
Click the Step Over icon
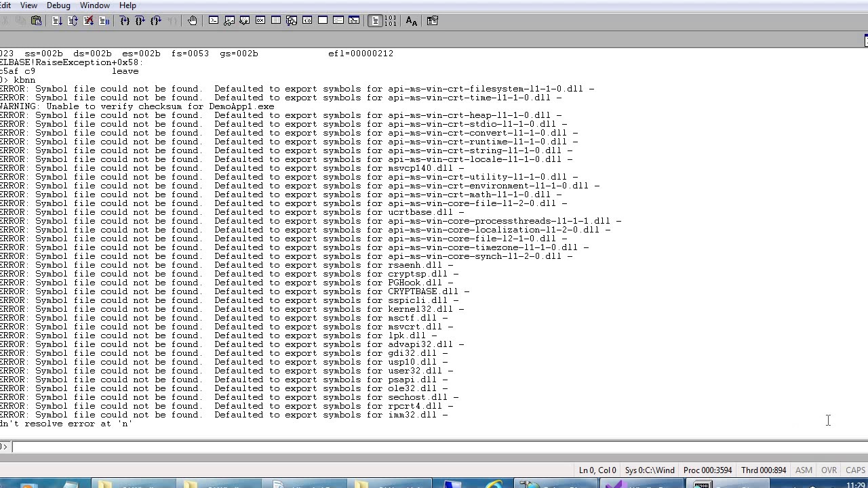(140, 21)
